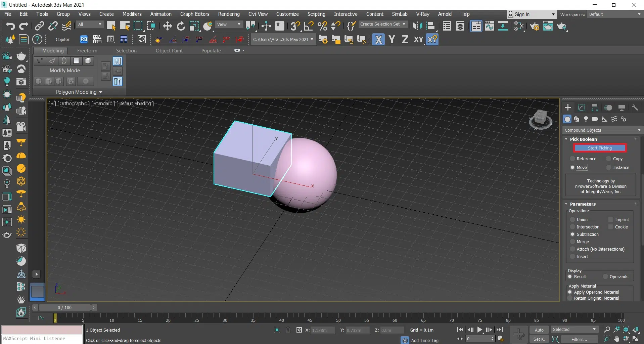Click the Start Picking button
Screen dimensions: 644x344
[600, 148]
